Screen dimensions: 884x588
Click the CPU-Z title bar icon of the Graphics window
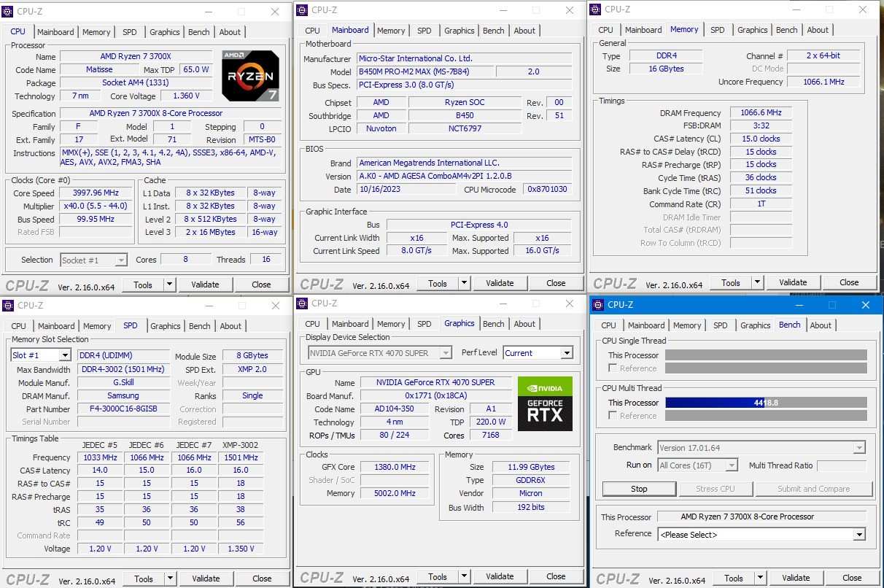(302, 303)
